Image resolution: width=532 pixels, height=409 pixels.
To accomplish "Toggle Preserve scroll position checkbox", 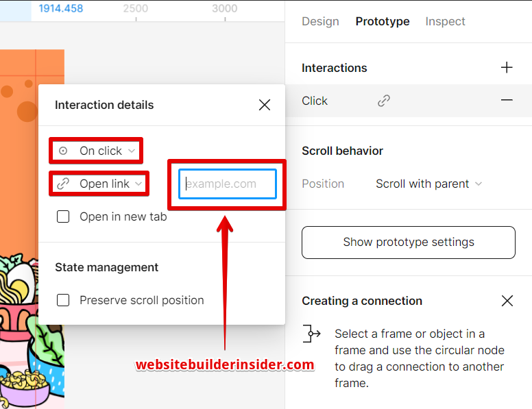I will 63,300.
